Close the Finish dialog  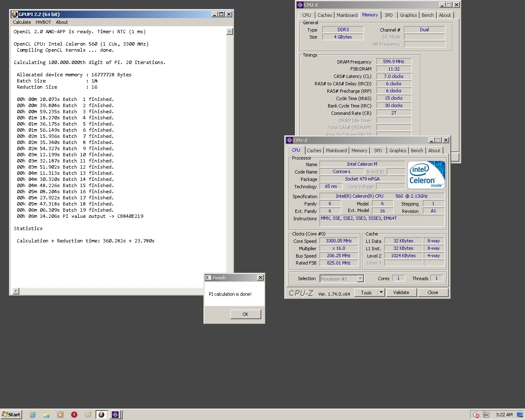tap(260, 278)
